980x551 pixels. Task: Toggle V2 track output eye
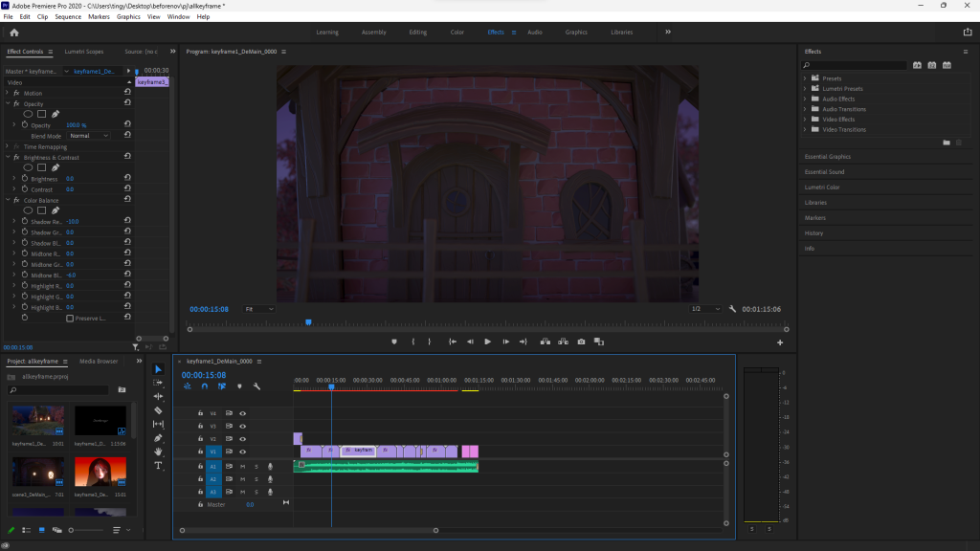(242, 438)
